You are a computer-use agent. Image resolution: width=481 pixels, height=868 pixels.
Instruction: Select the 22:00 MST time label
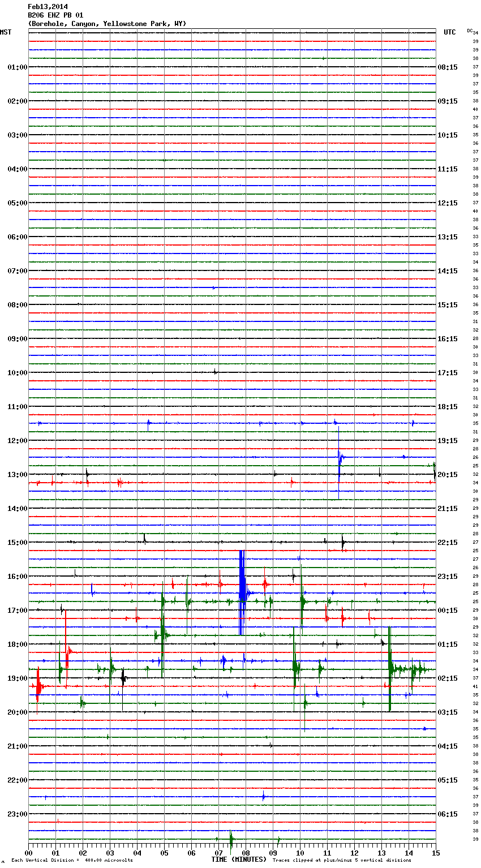pos(17,780)
